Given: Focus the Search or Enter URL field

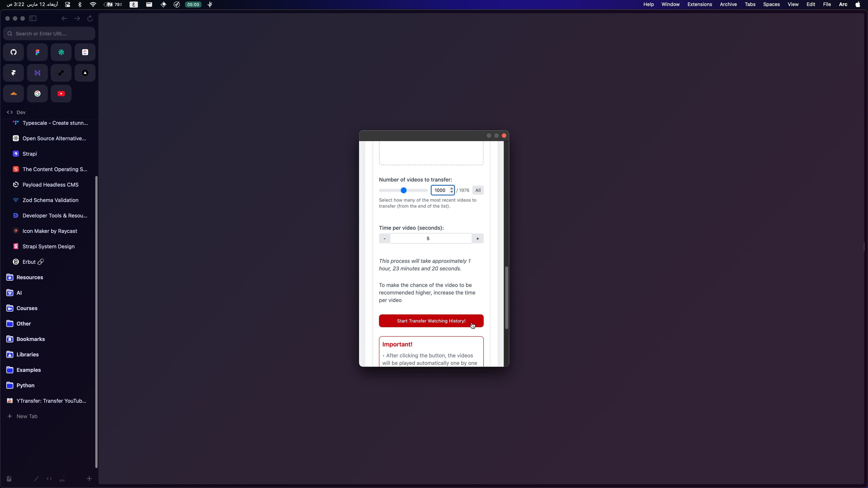Looking at the screenshot, I should coord(49,34).
